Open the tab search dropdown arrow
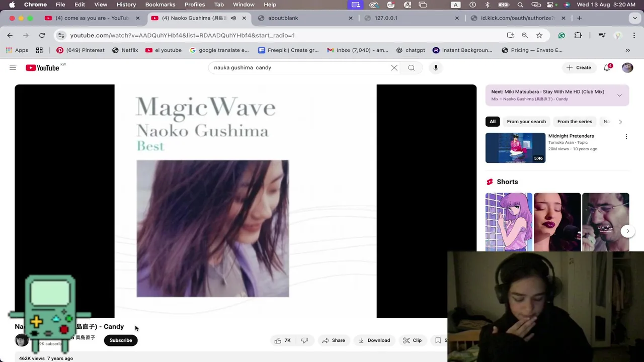The width and height of the screenshot is (644, 362). click(x=635, y=18)
